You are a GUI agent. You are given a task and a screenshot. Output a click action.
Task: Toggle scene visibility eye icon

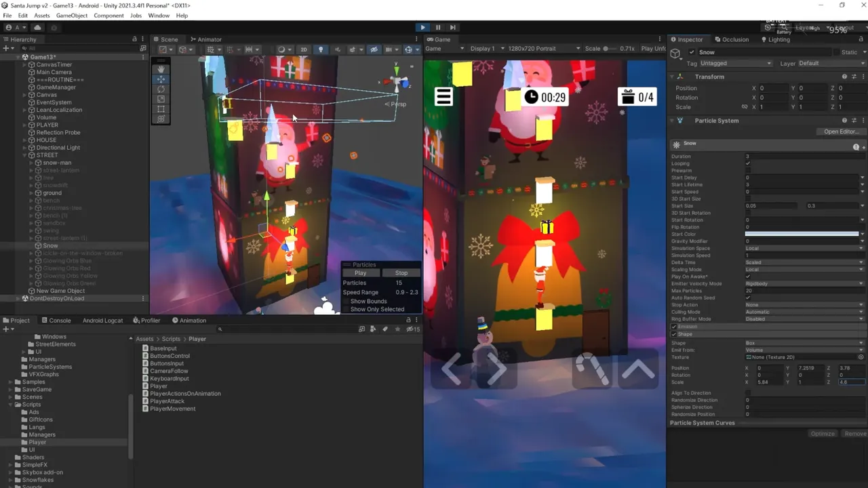coord(374,49)
